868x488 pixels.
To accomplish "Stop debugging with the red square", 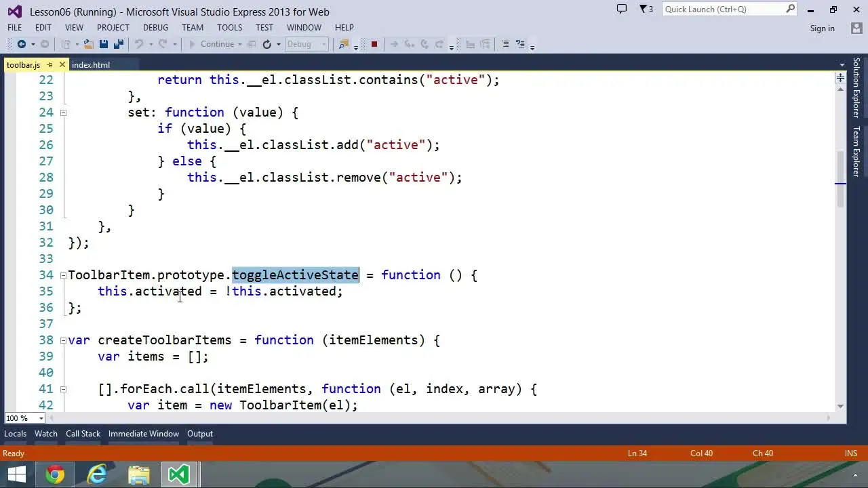I will (374, 44).
